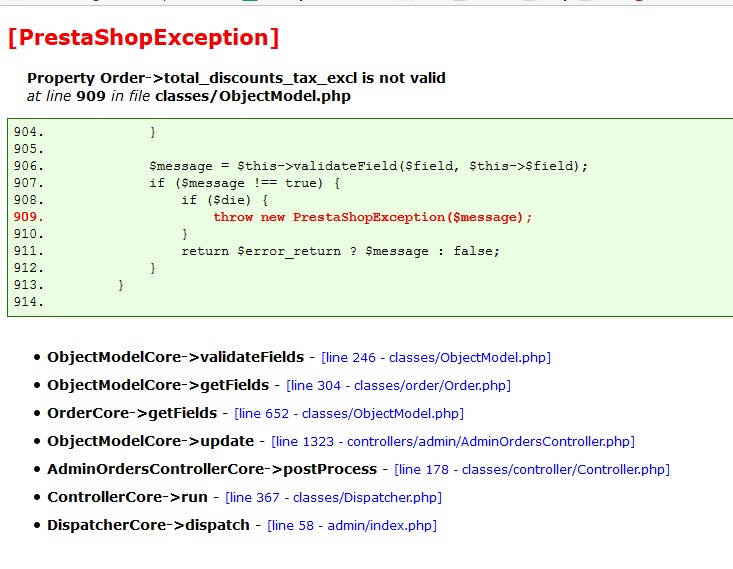Open line 367 classes/Dispatcher.php trace link
Viewport: 733px width, 569px height.
pos(333,497)
